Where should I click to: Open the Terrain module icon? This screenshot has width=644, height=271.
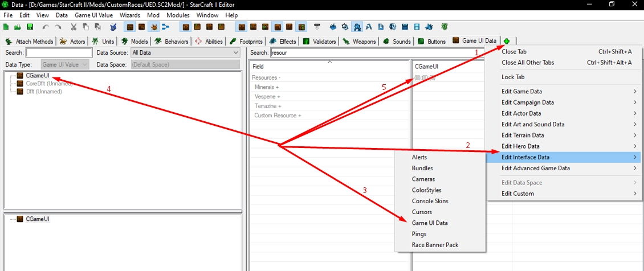coord(333,27)
